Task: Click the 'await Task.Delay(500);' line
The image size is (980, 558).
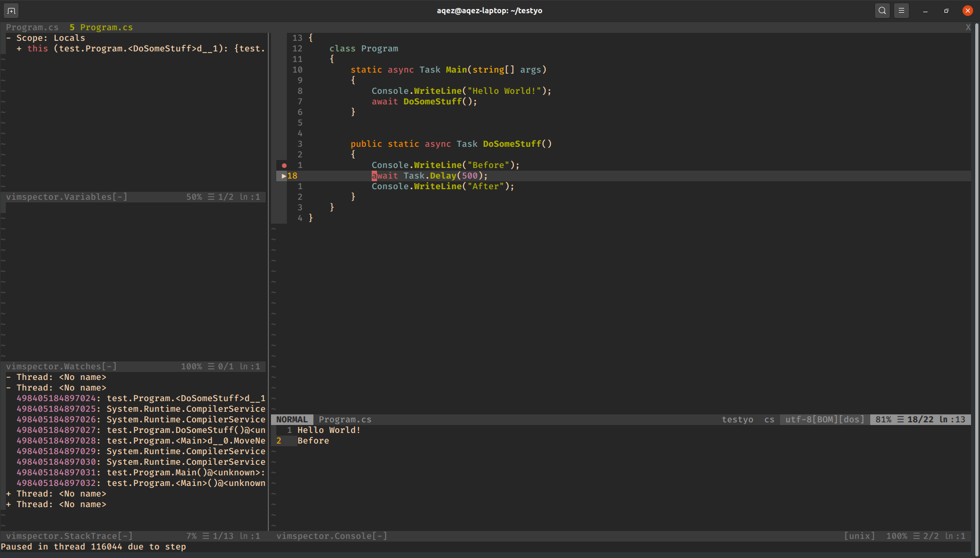Action: [430, 176]
